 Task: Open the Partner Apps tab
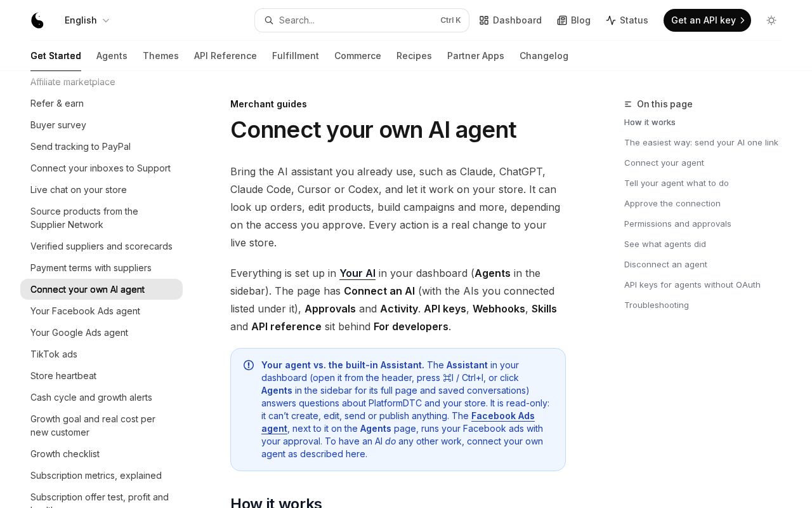click(476, 56)
